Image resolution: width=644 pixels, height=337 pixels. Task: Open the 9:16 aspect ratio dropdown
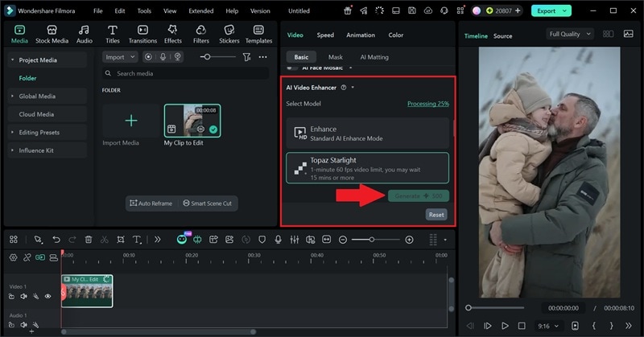coord(548,326)
